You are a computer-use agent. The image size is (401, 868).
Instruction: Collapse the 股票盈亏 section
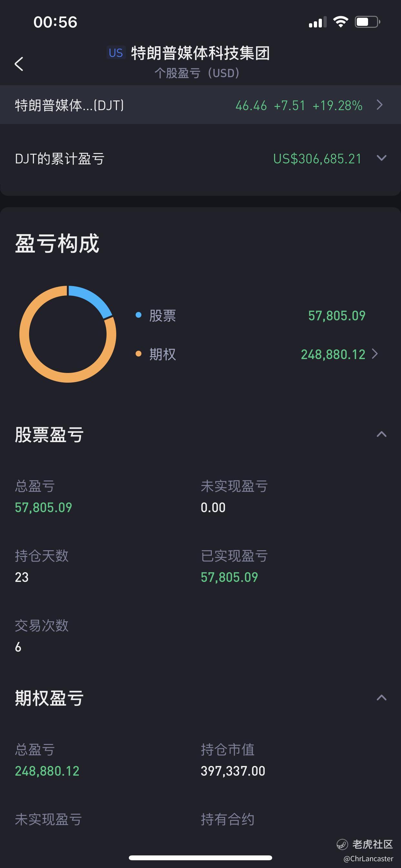point(381,434)
